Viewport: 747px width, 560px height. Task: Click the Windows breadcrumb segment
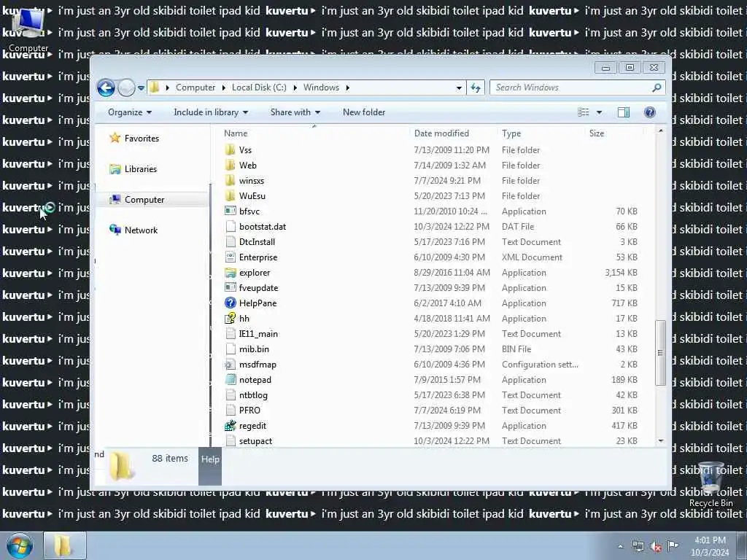321,87
